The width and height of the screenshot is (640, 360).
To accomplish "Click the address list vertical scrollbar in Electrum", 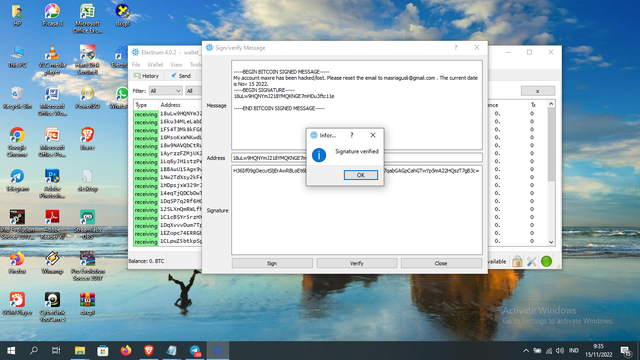I will [x=551, y=145].
